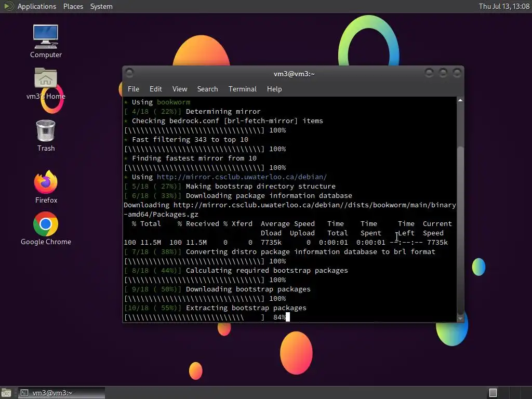This screenshot has width=532, height=399.
Task: Click the clock showing Thu Jul 13, 13:08
Action: [x=504, y=6]
